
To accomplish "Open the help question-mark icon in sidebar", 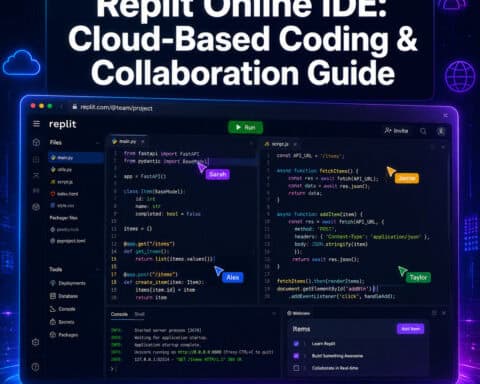I will [x=36, y=367].
